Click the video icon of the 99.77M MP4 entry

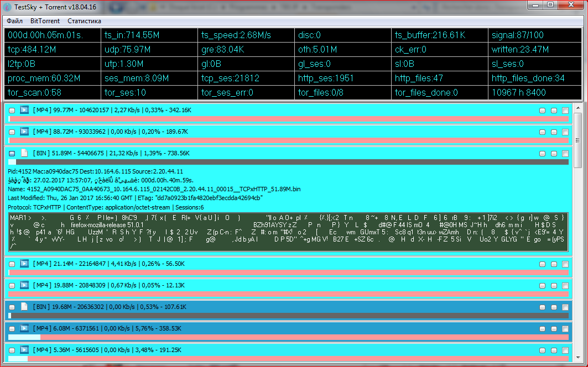point(24,110)
